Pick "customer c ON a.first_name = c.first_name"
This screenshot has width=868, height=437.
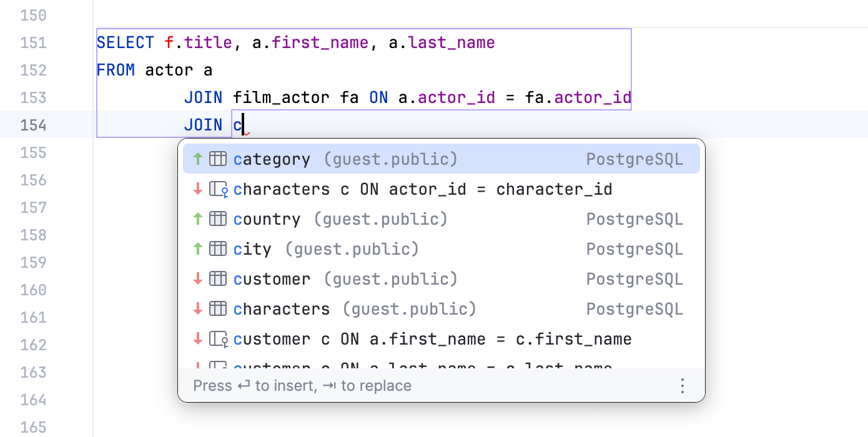(432, 339)
